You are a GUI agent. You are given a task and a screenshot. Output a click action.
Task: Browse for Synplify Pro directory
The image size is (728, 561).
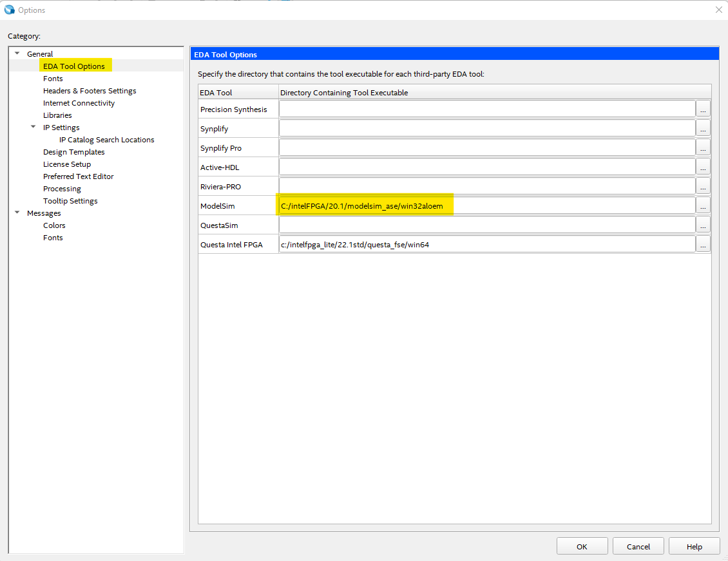click(703, 147)
